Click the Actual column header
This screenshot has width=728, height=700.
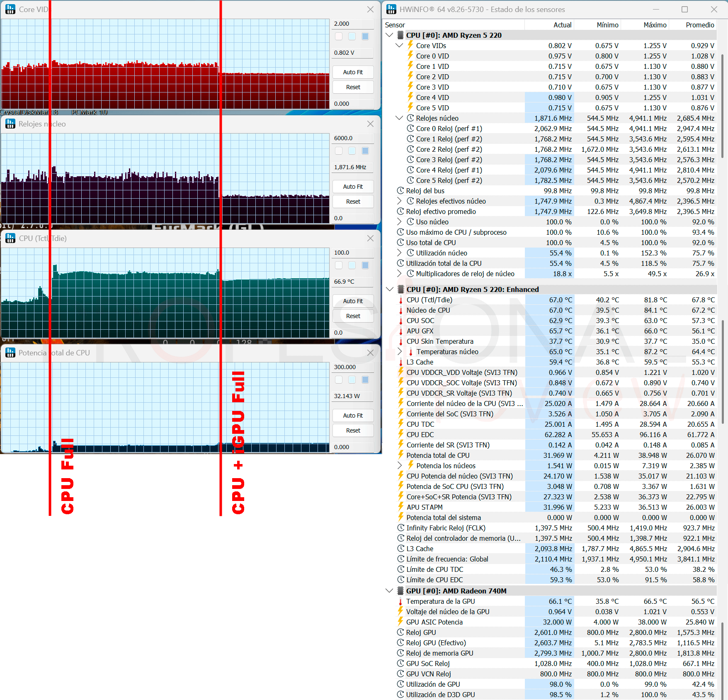pos(549,25)
